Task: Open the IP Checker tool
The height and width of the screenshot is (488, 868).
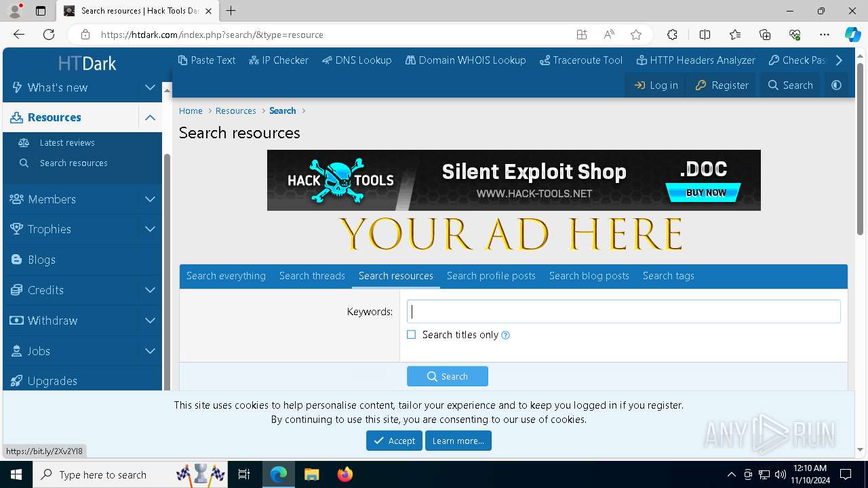Action: click(279, 60)
